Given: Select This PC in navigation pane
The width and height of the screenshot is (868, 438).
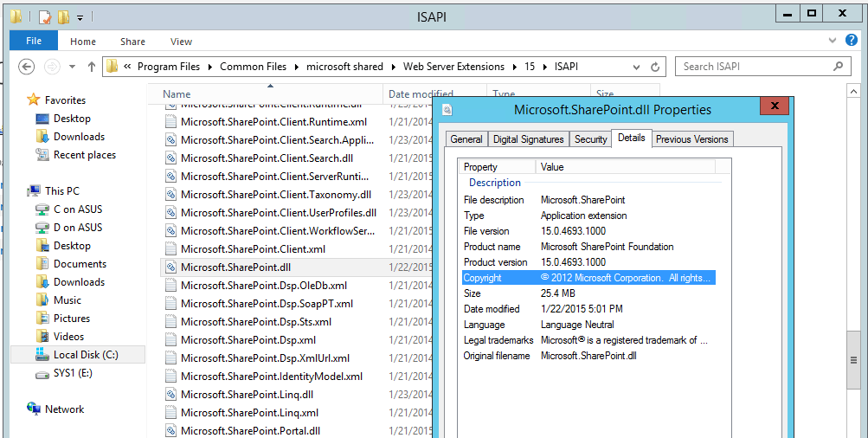Looking at the screenshot, I should click(62, 191).
